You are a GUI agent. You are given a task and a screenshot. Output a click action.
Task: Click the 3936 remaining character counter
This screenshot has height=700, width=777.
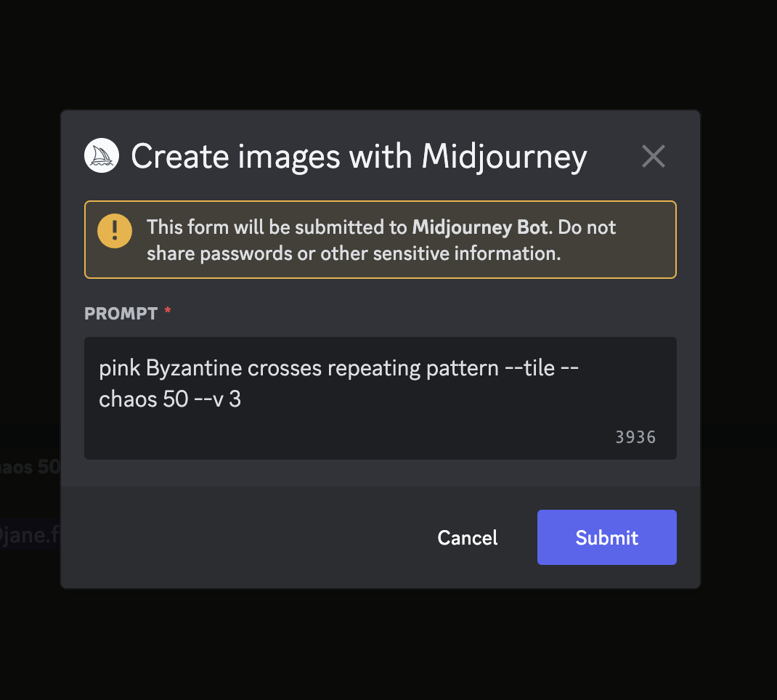[x=635, y=437]
